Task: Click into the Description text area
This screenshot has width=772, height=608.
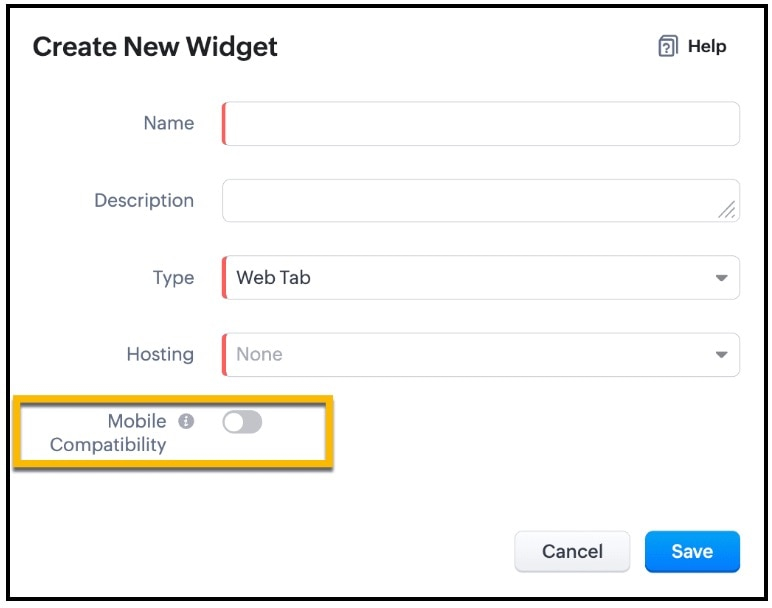Action: click(481, 200)
